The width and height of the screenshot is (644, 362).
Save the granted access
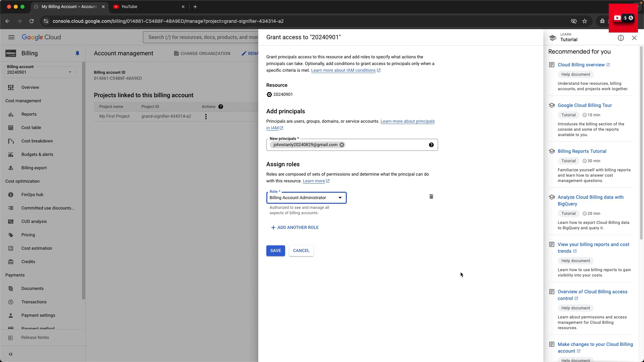pyautogui.click(x=276, y=251)
